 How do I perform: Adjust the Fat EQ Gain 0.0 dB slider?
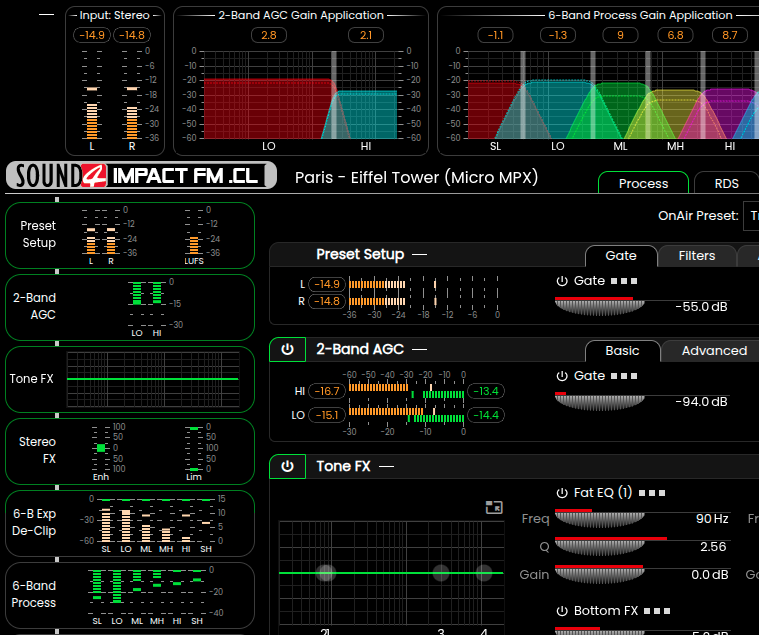tap(600, 575)
